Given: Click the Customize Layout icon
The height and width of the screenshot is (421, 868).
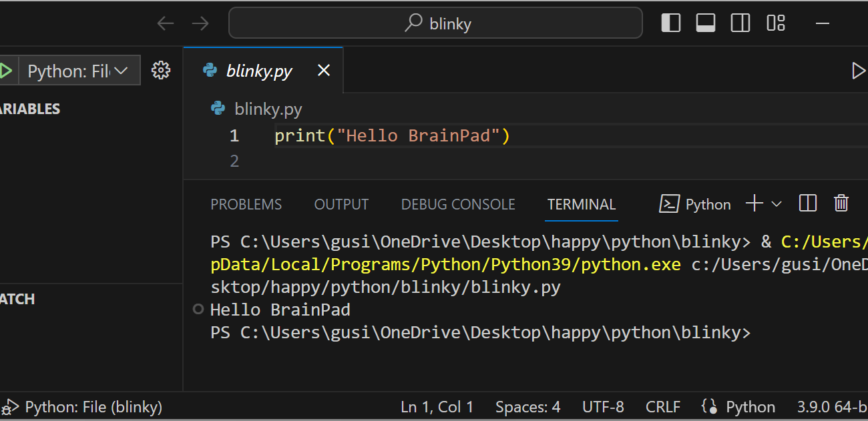Looking at the screenshot, I should [x=776, y=23].
